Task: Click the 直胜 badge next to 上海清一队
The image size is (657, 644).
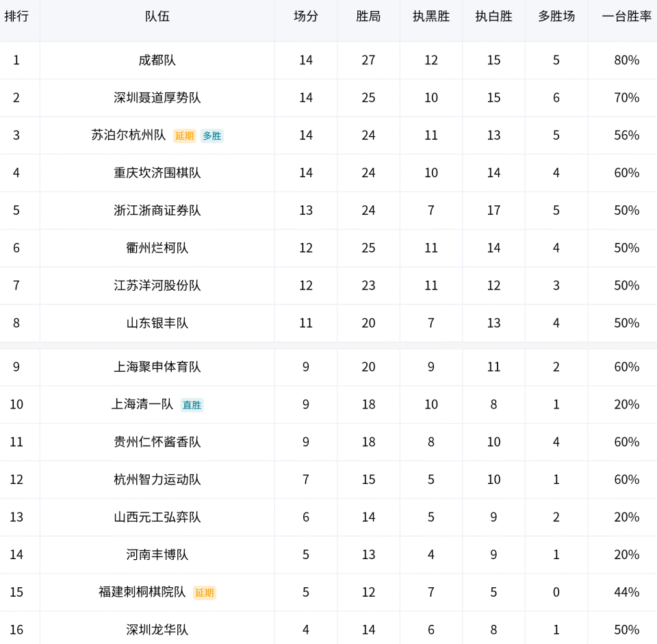Action: [192, 405]
